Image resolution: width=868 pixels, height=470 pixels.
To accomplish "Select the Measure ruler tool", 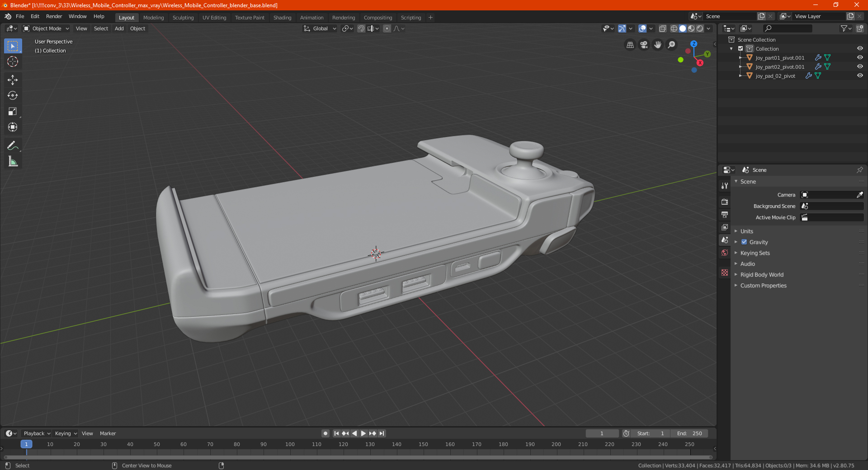I will point(13,161).
